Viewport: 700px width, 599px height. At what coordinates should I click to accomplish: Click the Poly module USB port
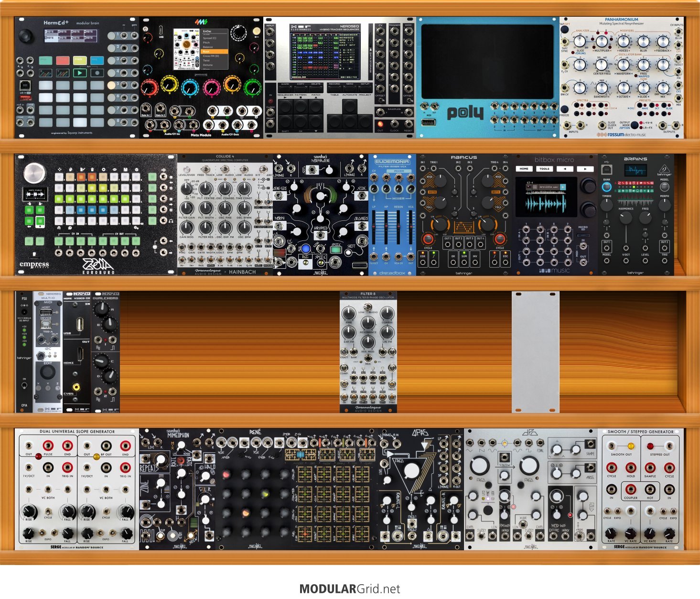429,122
